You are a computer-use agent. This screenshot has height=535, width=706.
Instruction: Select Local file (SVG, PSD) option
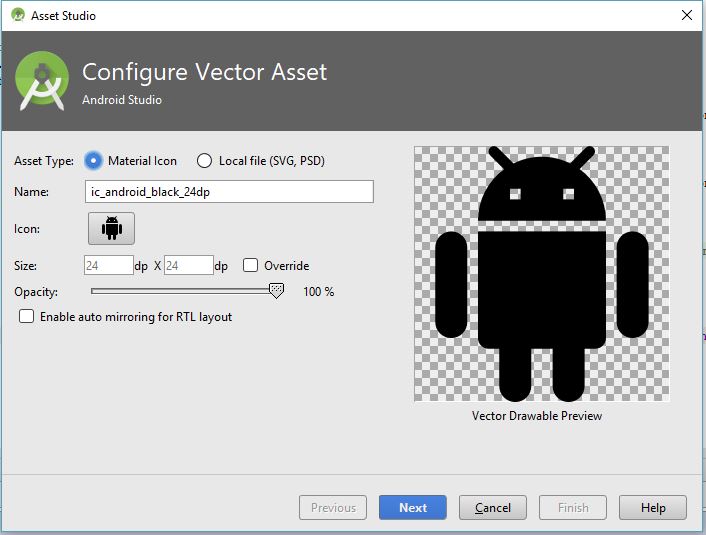click(204, 161)
